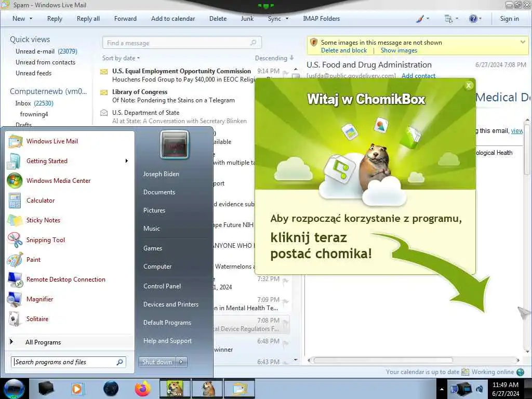Click the Help question mark icon in toolbar
The width and height of the screenshot is (532, 399).
point(473,19)
